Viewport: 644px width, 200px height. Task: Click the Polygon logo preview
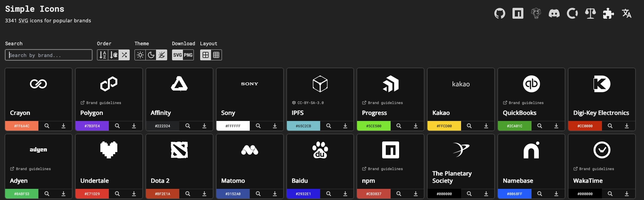(x=109, y=84)
